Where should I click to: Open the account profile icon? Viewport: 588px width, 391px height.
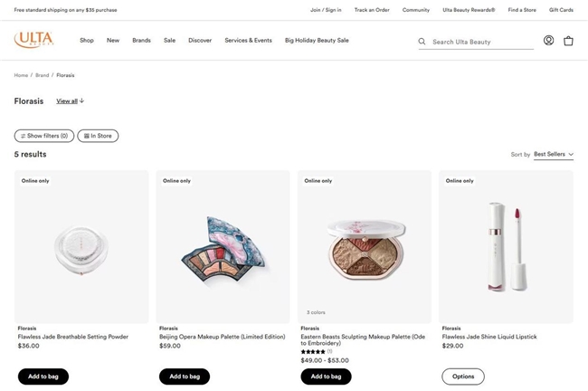(x=548, y=41)
